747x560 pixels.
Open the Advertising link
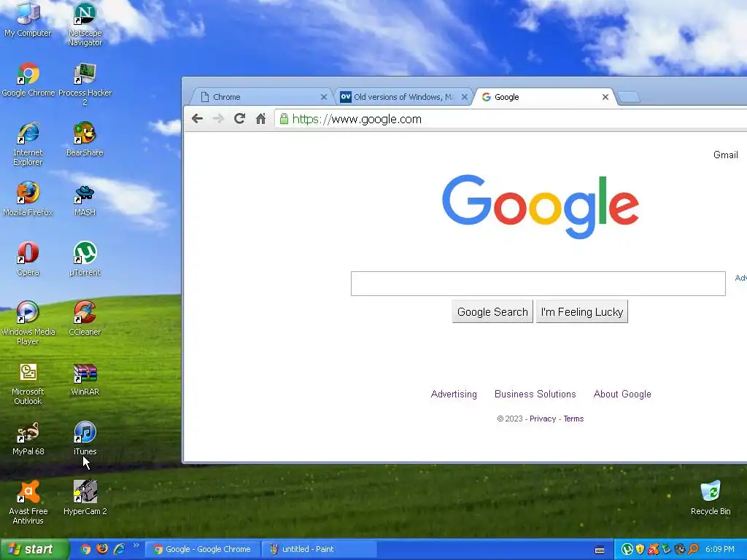tap(454, 394)
